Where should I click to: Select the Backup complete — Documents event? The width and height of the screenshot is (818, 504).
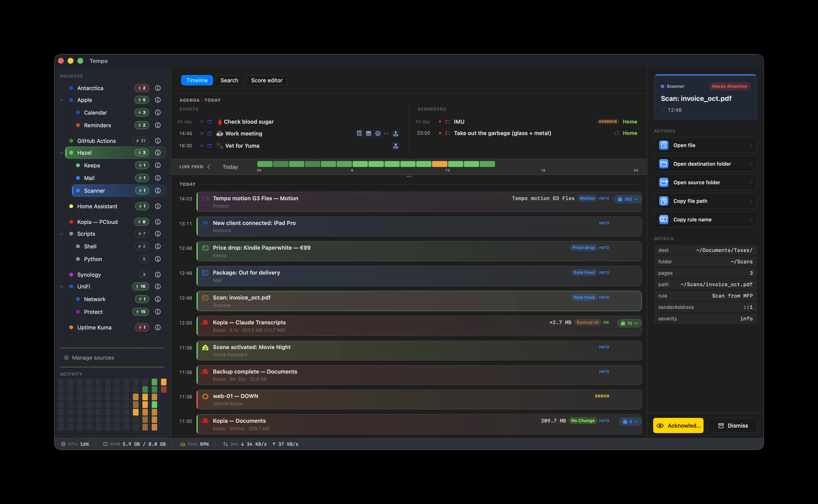click(419, 375)
